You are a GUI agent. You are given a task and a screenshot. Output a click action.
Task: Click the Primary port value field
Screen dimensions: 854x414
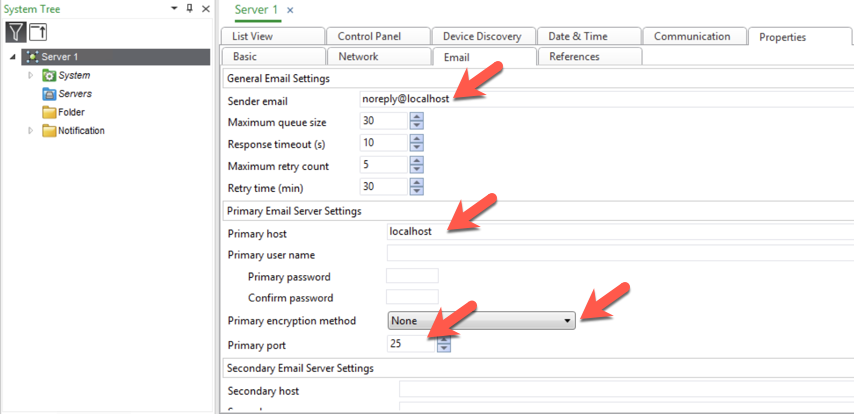click(411, 344)
